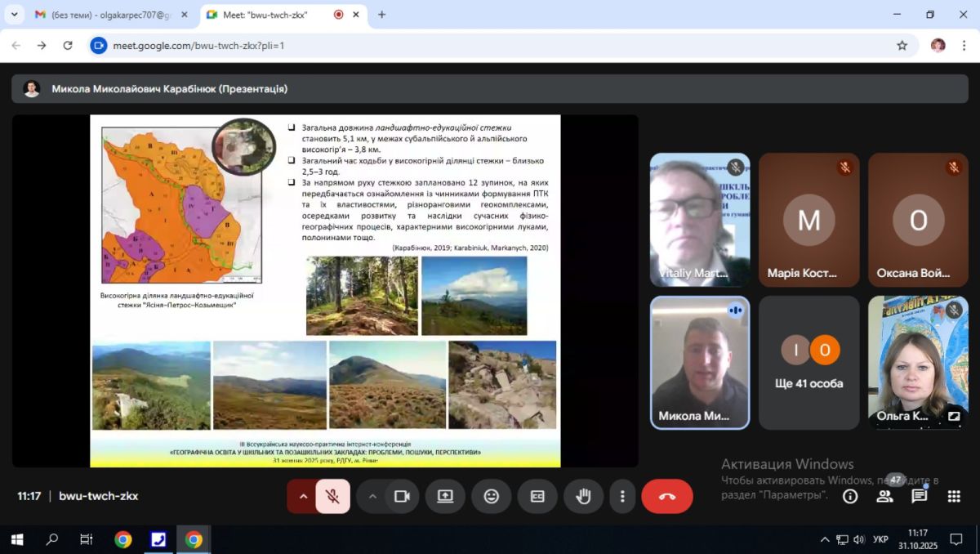Viewport: 980px width, 554px height.
Task: Click the "Ще 41 особа" participants tile
Action: (808, 363)
